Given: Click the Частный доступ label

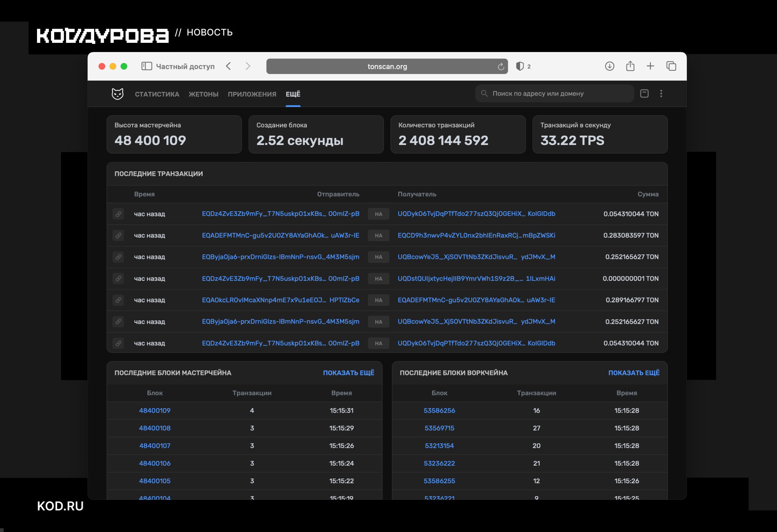Looking at the screenshot, I should (185, 66).
